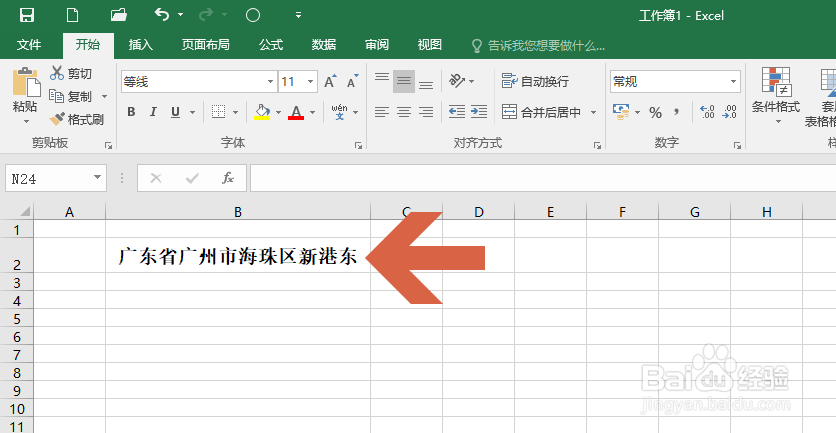Viewport: 836px width, 433px height.
Task: Open font color palette arrow
Action: pos(313,113)
